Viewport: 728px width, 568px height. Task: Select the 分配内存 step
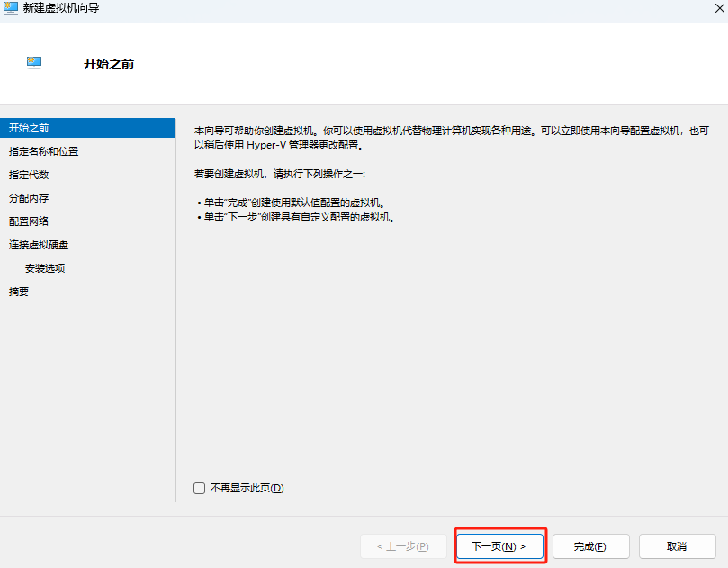point(29,198)
